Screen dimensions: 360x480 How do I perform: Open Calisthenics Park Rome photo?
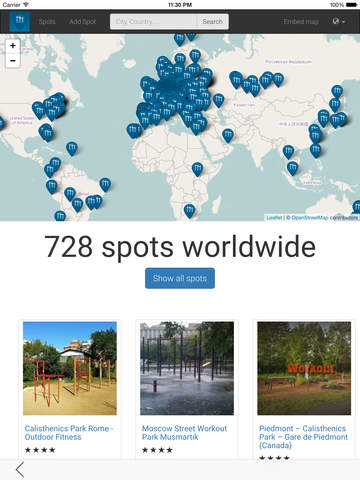coord(70,368)
